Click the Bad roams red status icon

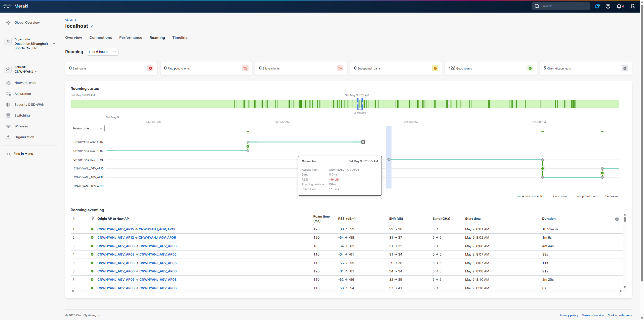(x=150, y=68)
